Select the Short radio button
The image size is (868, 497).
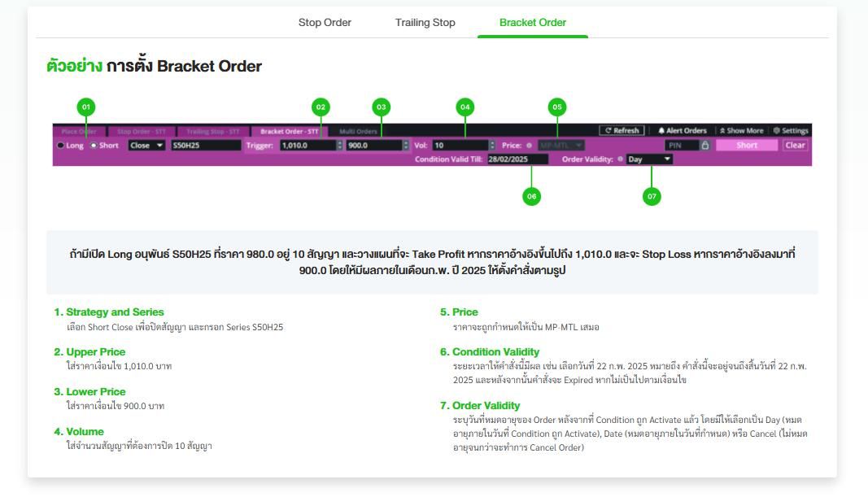[94, 146]
